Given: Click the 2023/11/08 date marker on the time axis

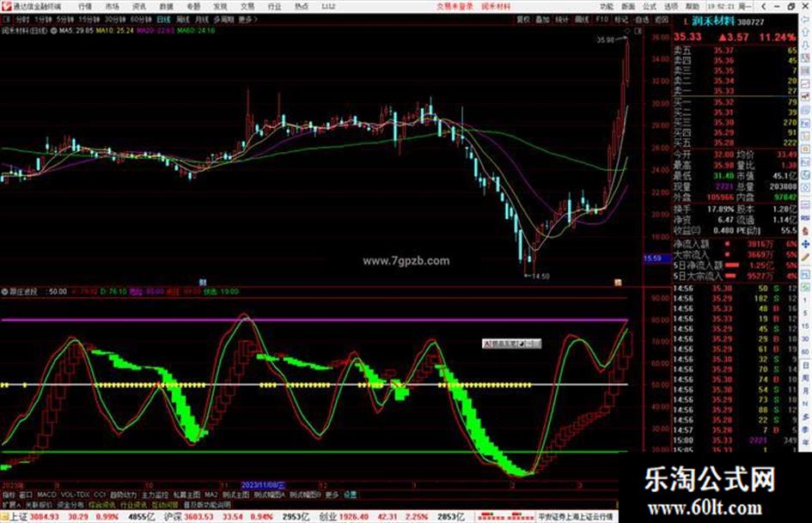Looking at the screenshot, I should click(x=264, y=485).
